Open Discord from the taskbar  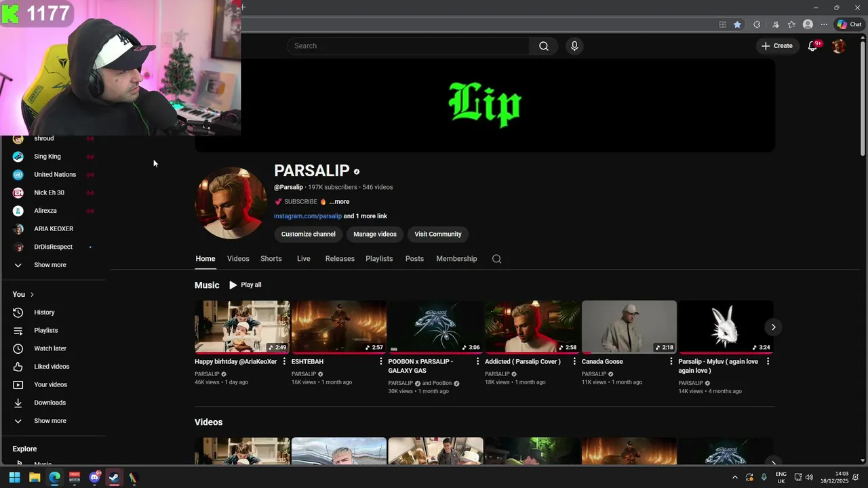(x=94, y=478)
